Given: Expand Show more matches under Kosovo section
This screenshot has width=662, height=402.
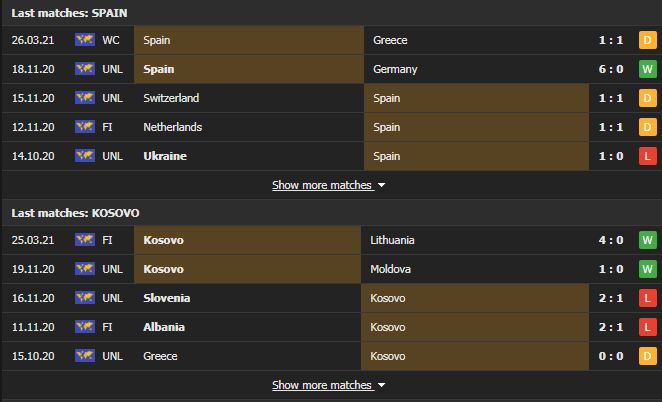Looking at the screenshot, I should (x=328, y=385).
